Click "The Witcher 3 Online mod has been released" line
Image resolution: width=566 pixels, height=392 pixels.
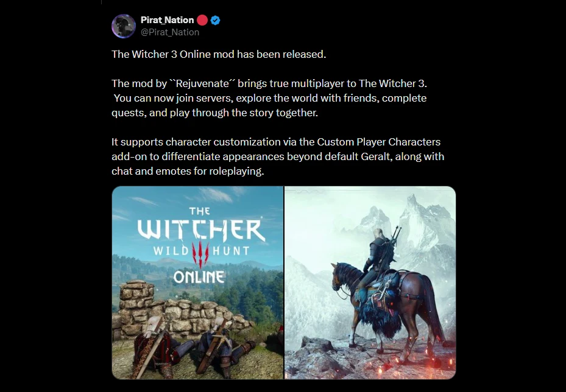coord(219,54)
